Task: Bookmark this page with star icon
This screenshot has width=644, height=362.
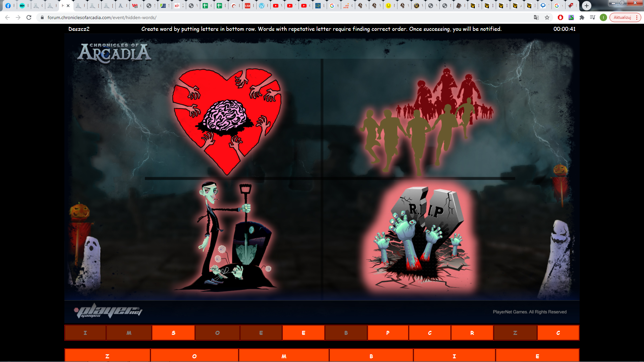Action: [x=547, y=17]
